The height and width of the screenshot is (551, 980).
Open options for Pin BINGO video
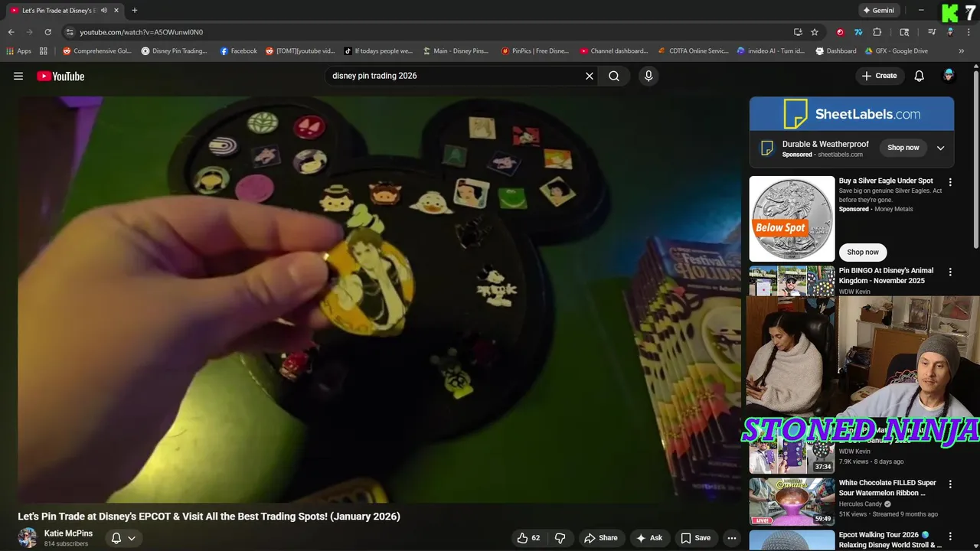point(950,272)
